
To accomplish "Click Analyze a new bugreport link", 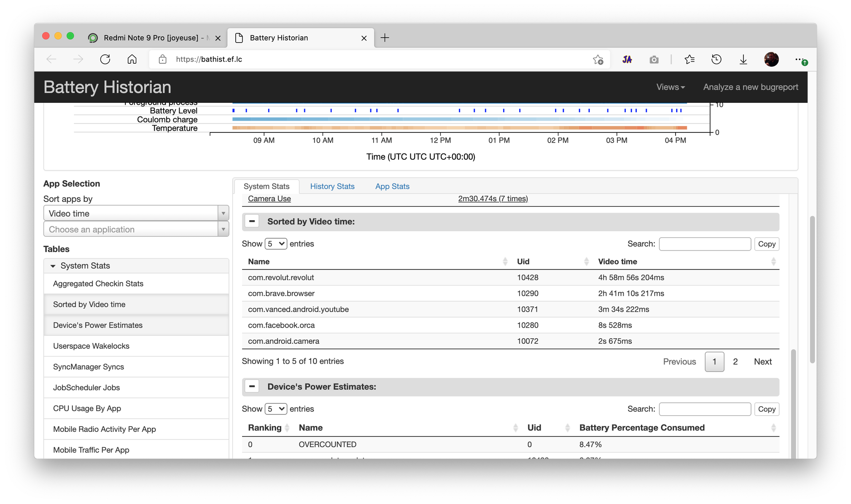I will coord(750,87).
